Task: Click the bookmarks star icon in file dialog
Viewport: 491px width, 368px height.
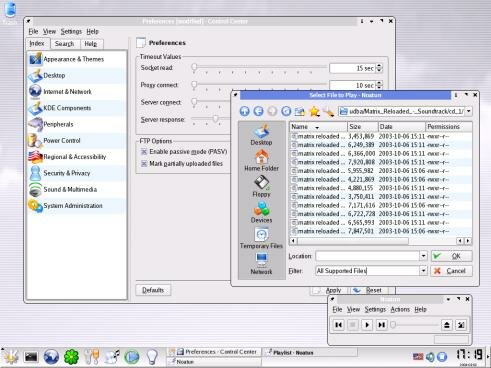Action: (314, 111)
